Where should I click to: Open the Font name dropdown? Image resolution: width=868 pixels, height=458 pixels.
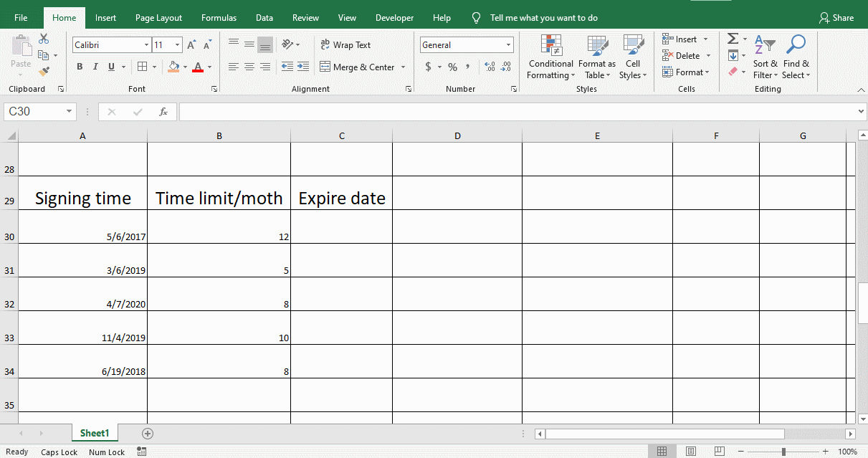click(x=146, y=45)
